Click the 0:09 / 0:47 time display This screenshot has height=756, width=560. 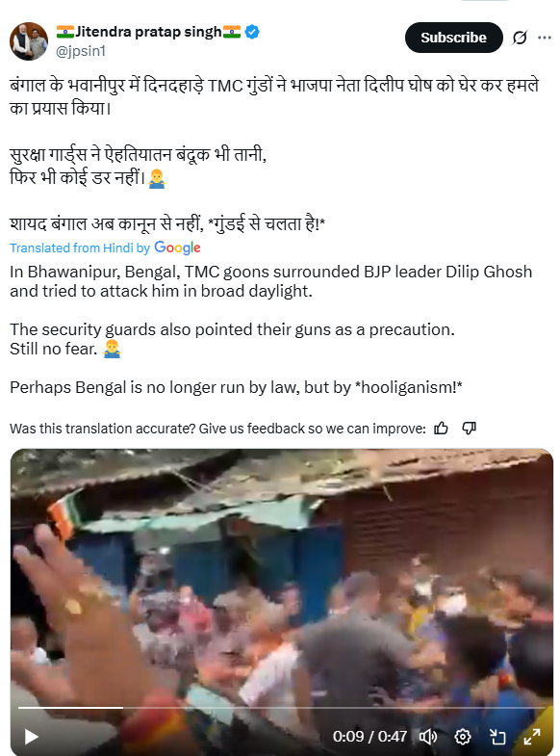(x=369, y=737)
